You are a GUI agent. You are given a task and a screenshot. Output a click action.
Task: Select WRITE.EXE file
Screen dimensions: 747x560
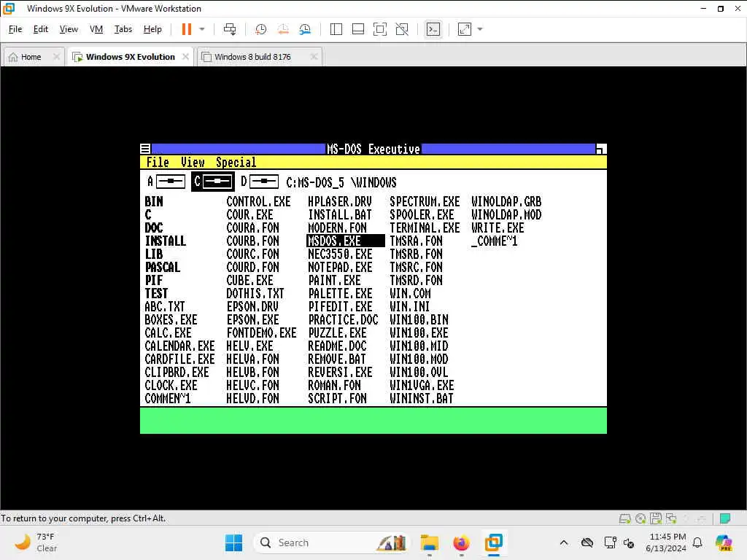[x=498, y=228]
